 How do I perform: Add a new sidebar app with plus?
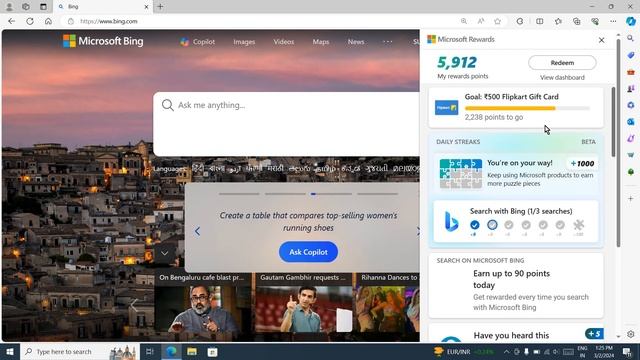(631, 199)
